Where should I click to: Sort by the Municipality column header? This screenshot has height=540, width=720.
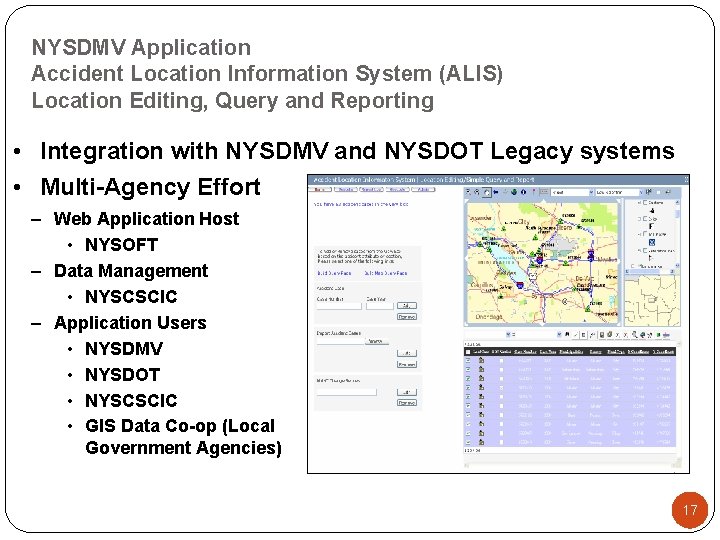[x=571, y=352]
